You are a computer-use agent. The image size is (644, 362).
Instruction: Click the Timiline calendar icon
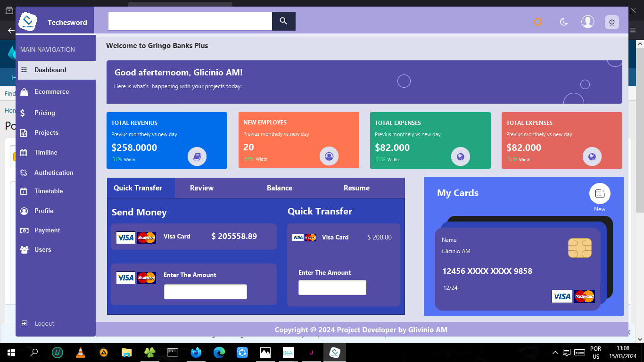[24, 153]
